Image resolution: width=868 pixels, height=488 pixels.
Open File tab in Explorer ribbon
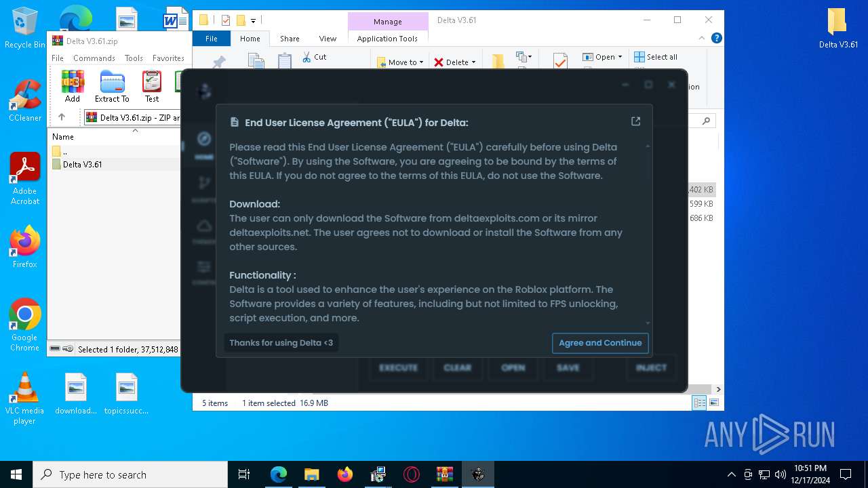tap(212, 39)
